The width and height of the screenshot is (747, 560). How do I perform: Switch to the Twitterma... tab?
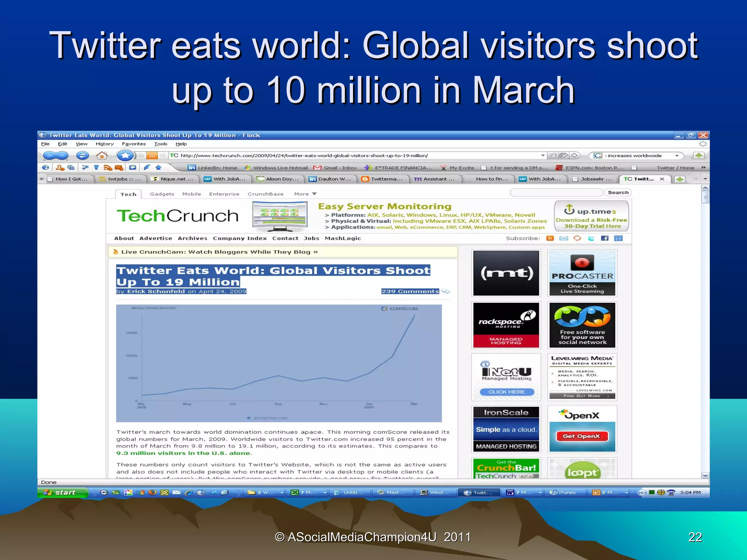point(383,179)
